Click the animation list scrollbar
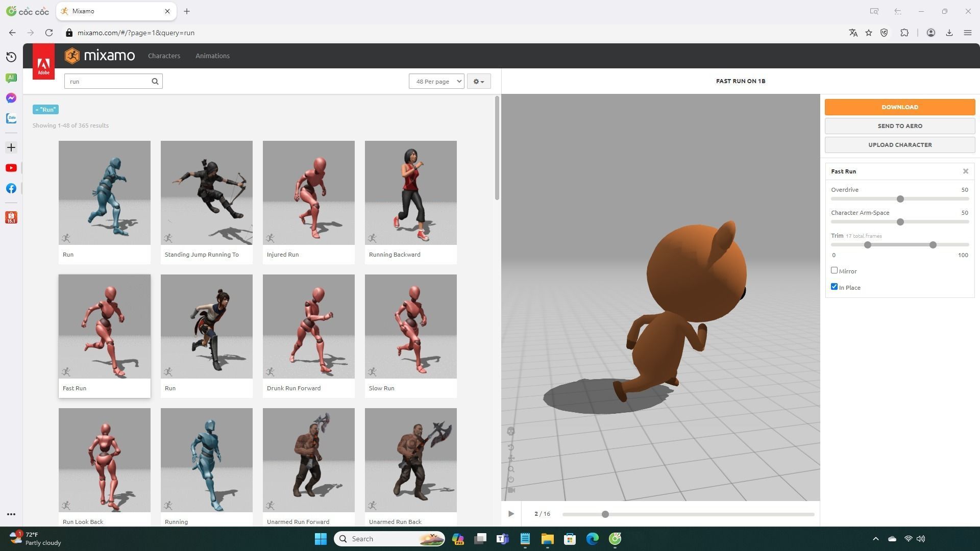The width and height of the screenshot is (980, 551). tap(497, 148)
